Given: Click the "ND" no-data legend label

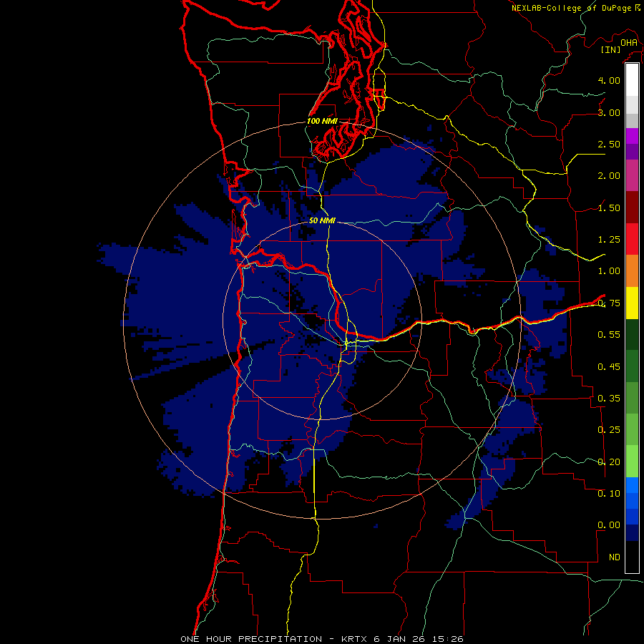Looking at the screenshot, I should [x=615, y=557].
